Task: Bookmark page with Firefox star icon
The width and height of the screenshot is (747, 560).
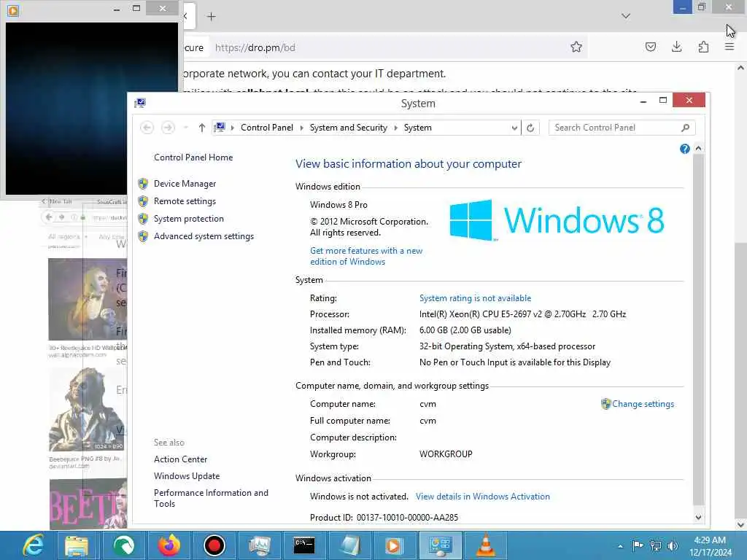Action: point(576,47)
